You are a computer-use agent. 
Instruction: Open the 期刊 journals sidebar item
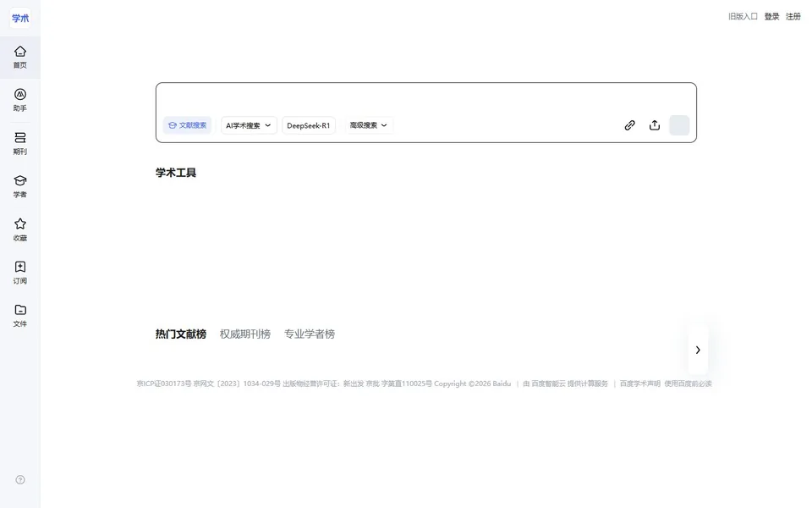[x=20, y=144]
